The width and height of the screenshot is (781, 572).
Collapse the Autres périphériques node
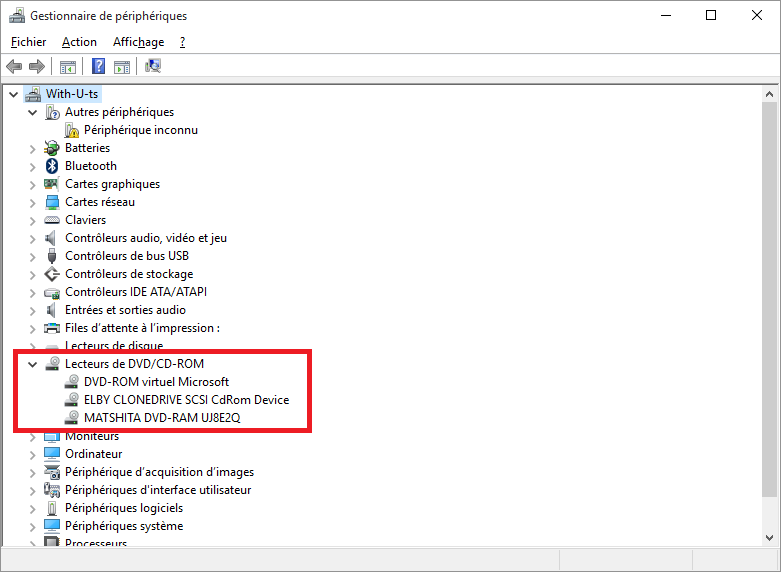(33, 112)
